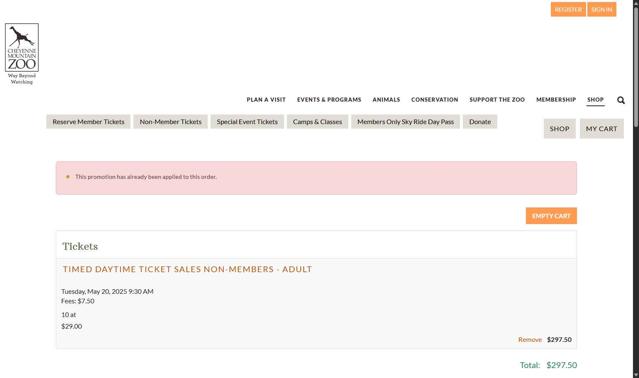Open the Camps & Classes tab
639x378 pixels.
[x=317, y=122]
